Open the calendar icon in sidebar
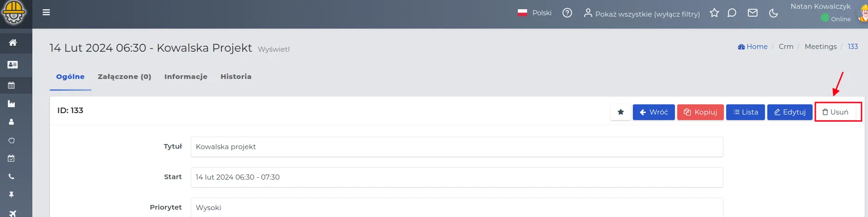The width and height of the screenshot is (868, 217). 12,85
